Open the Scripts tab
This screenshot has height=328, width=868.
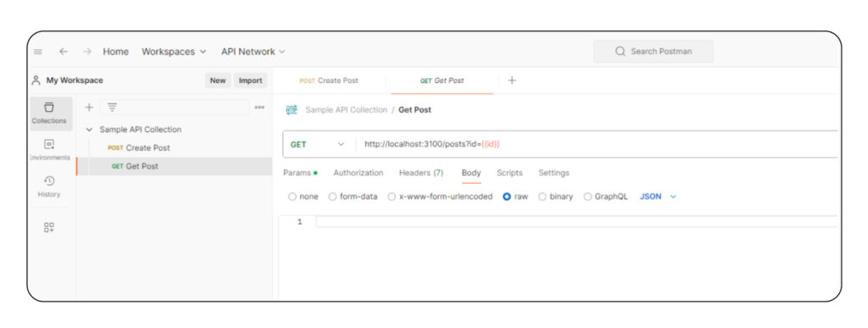(x=509, y=173)
